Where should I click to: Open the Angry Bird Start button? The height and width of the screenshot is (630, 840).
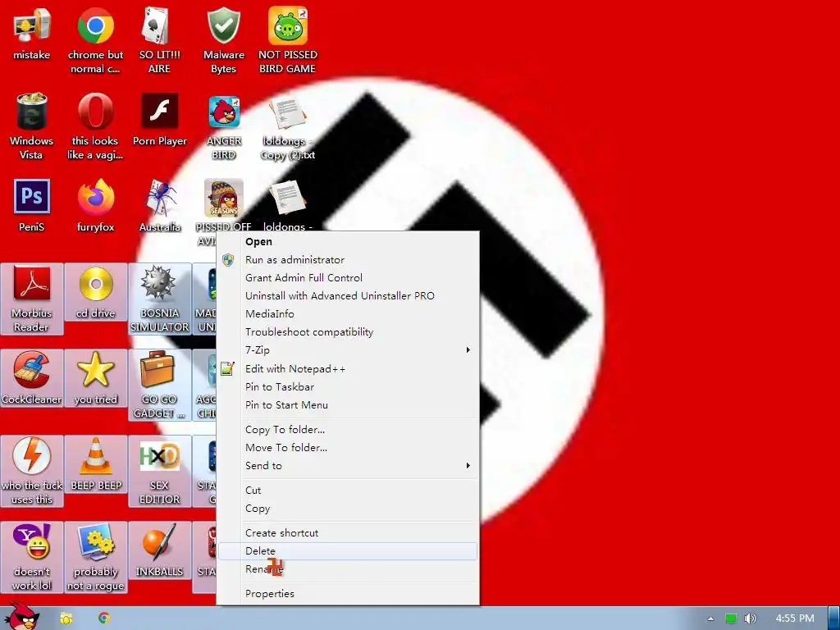click(x=21, y=616)
